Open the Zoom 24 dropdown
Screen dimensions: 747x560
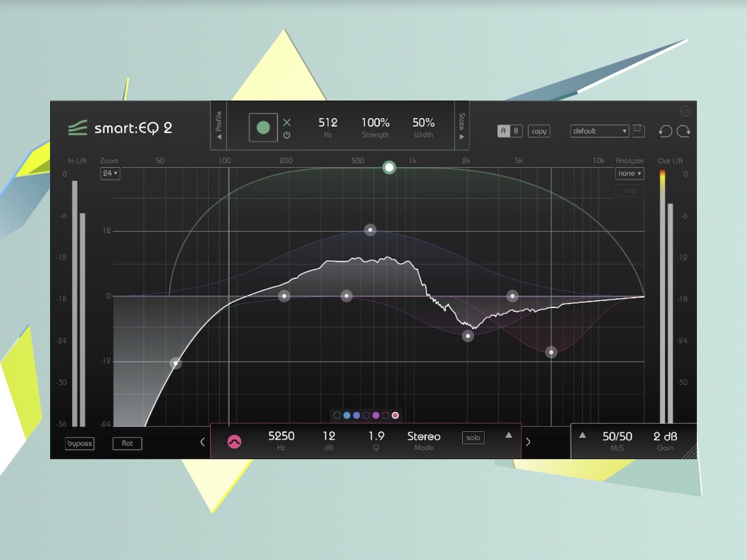point(110,173)
